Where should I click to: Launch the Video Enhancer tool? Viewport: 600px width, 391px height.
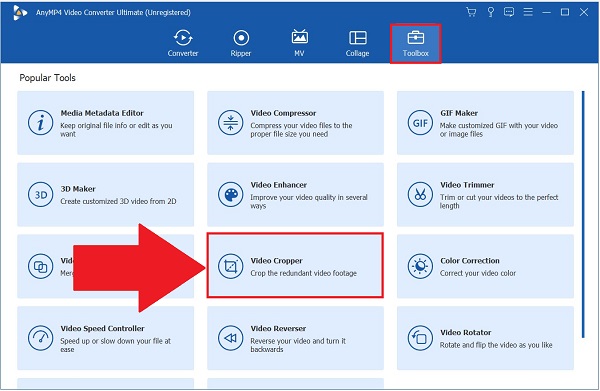pos(295,195)
